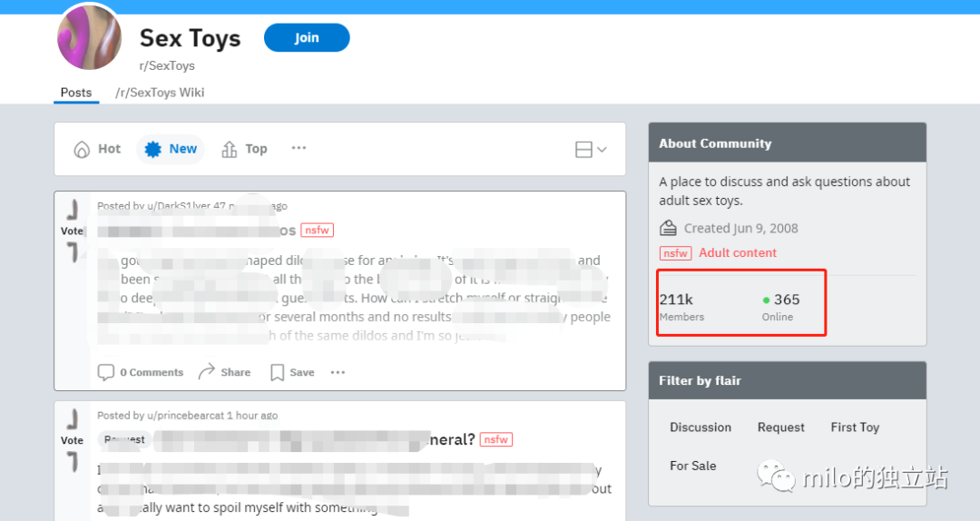The width and height of the screenshot is (980, 521).
Task: Share the first post
Action: coord(224,372)
